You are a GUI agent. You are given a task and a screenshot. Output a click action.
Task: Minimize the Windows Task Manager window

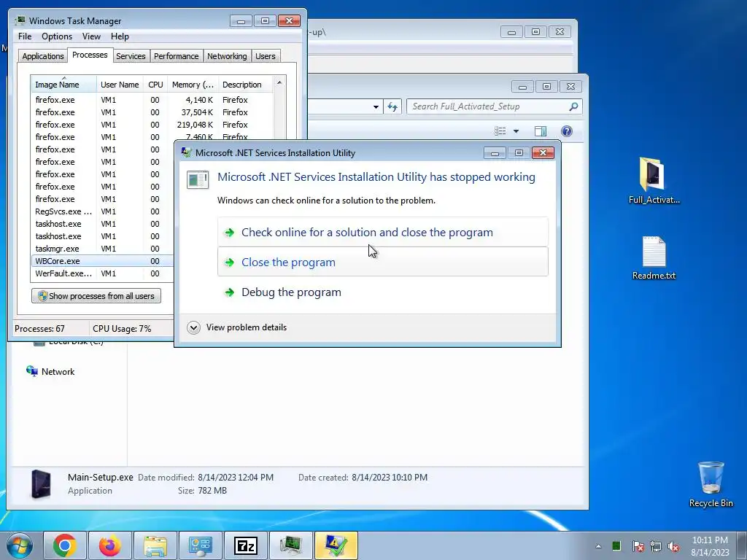(x=241, y=21)
